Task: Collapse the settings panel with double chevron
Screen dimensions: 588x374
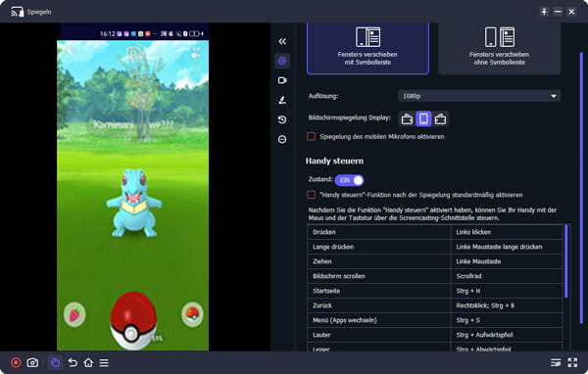Action: (x=282, y=41)
